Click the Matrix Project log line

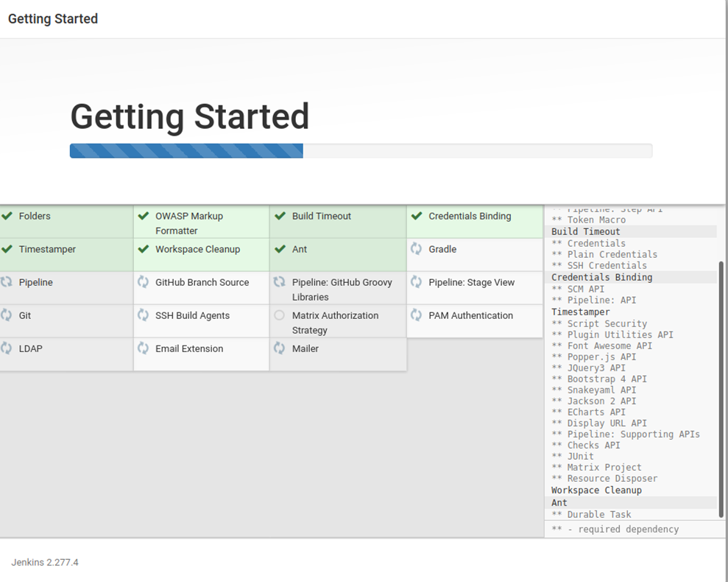[596, 467]
